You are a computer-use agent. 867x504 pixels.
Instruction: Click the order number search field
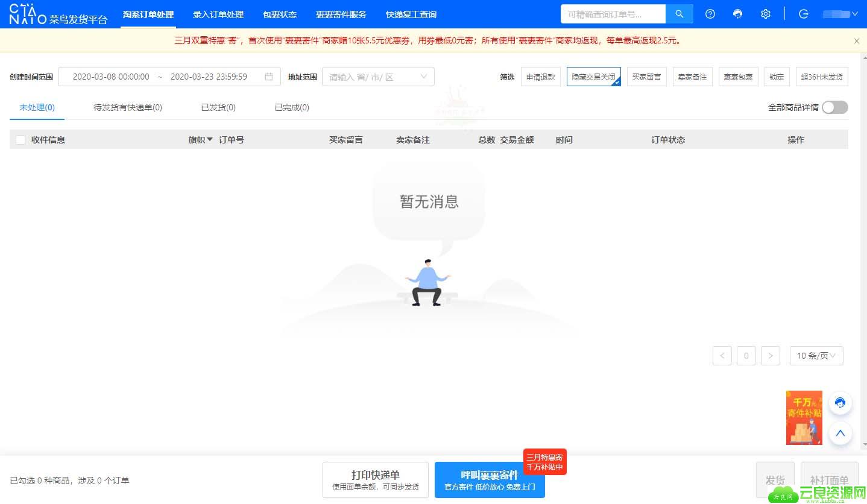(x=613, y=14)
